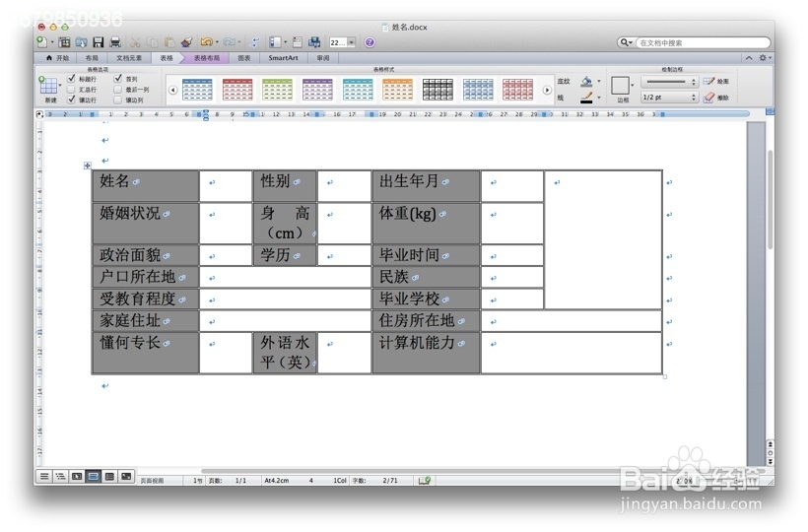Click the Open document folder icon
Viewport: 808px width, 532px height.
[x=82, y=42]
